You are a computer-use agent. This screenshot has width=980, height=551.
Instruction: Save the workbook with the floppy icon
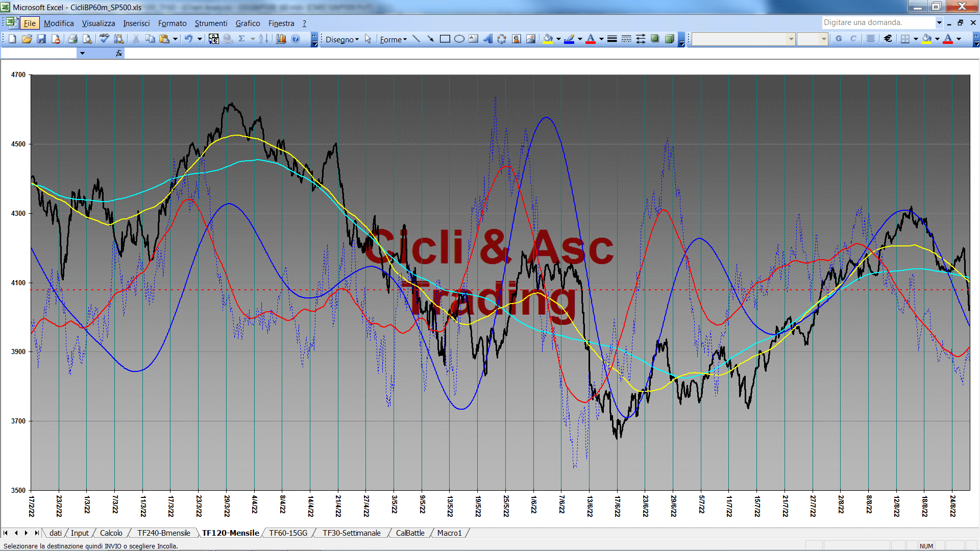(41, 39)
